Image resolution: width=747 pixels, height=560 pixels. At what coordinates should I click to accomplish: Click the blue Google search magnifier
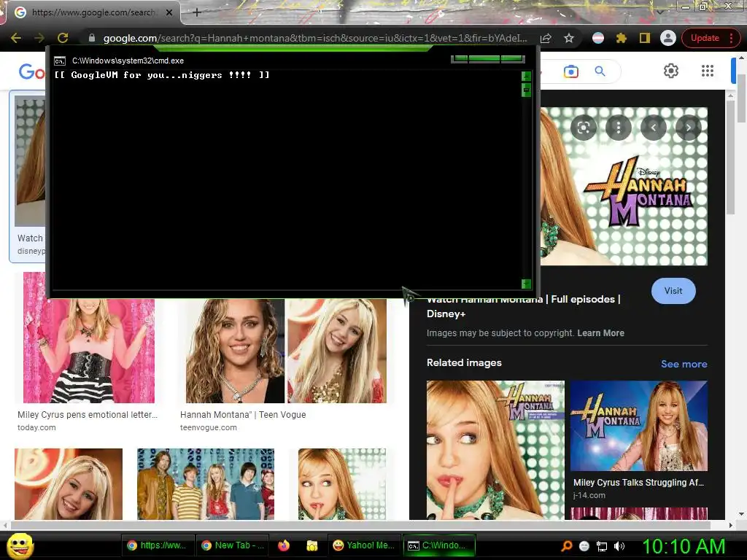point(600,71)
